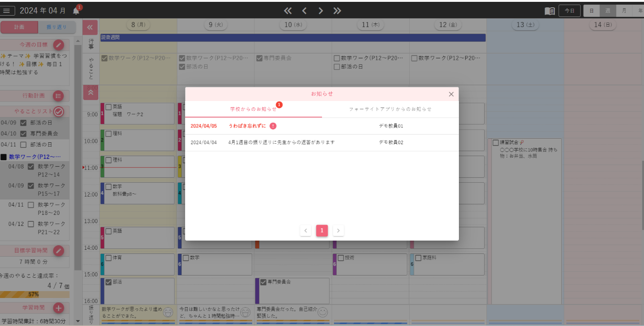The height and width of the screenshot is (326, 644).
Task: Click pin icon next to 練習試合
Action: 521,143
